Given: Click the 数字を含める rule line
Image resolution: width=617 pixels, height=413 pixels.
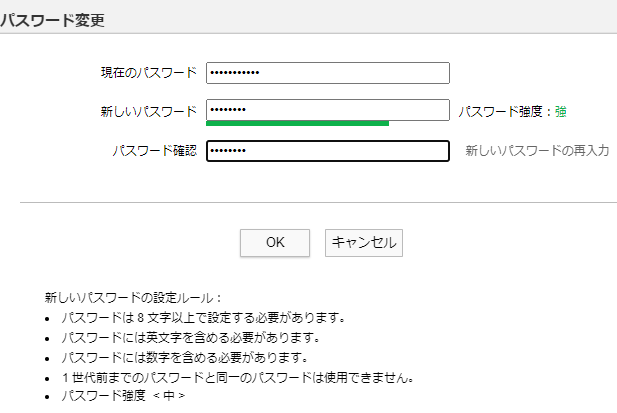Looking at the screenshot, I should tap(185, 358).
